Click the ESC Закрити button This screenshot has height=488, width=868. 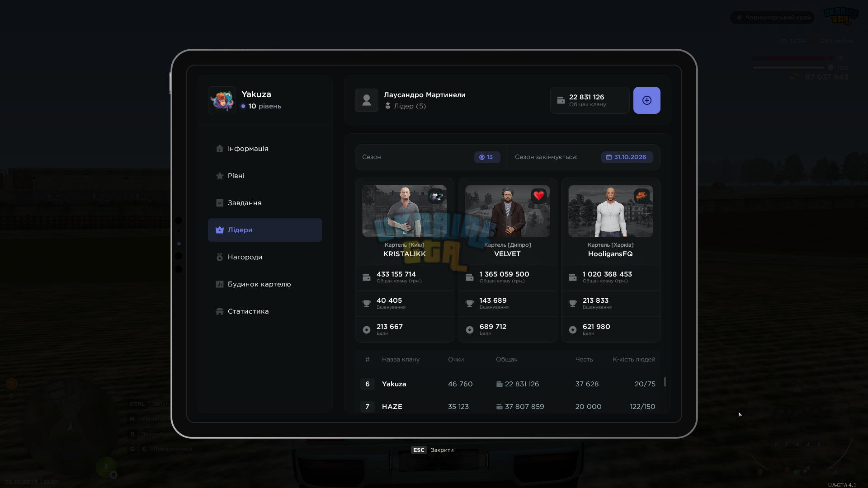point(432,450)
